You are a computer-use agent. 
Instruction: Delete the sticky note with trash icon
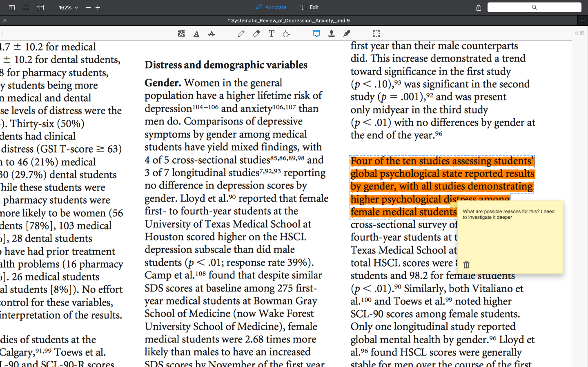pyautogui.click(x=466, y=265)
